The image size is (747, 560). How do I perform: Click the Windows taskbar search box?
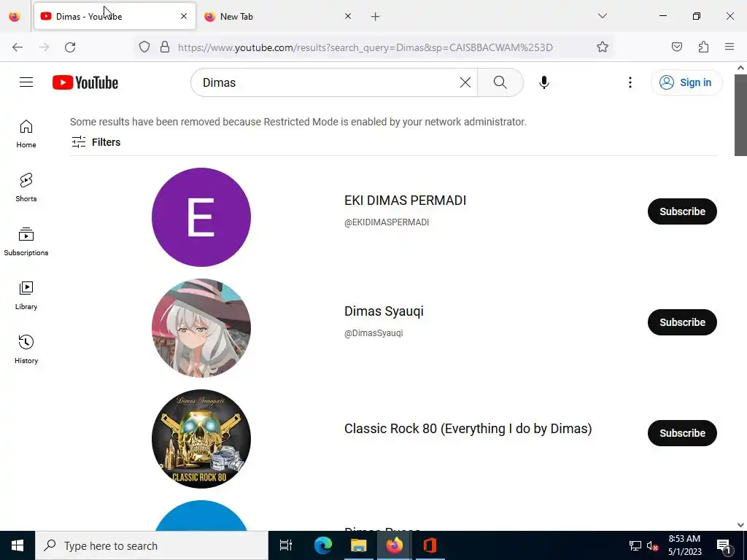point(152,545)
